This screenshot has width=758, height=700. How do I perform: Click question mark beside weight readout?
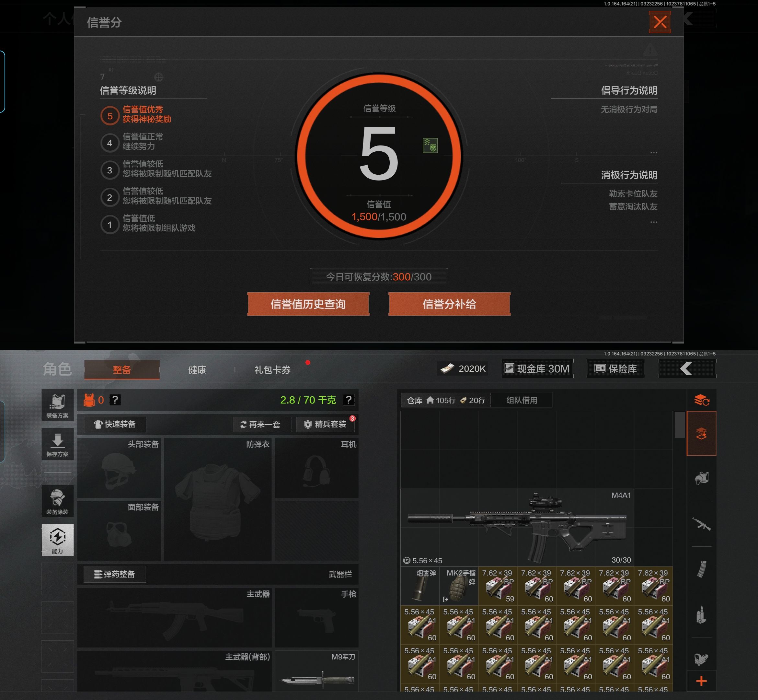coord(348,400)
